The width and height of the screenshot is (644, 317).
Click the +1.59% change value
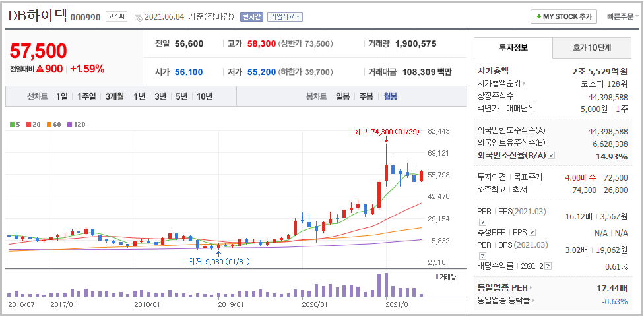(87, 69)
